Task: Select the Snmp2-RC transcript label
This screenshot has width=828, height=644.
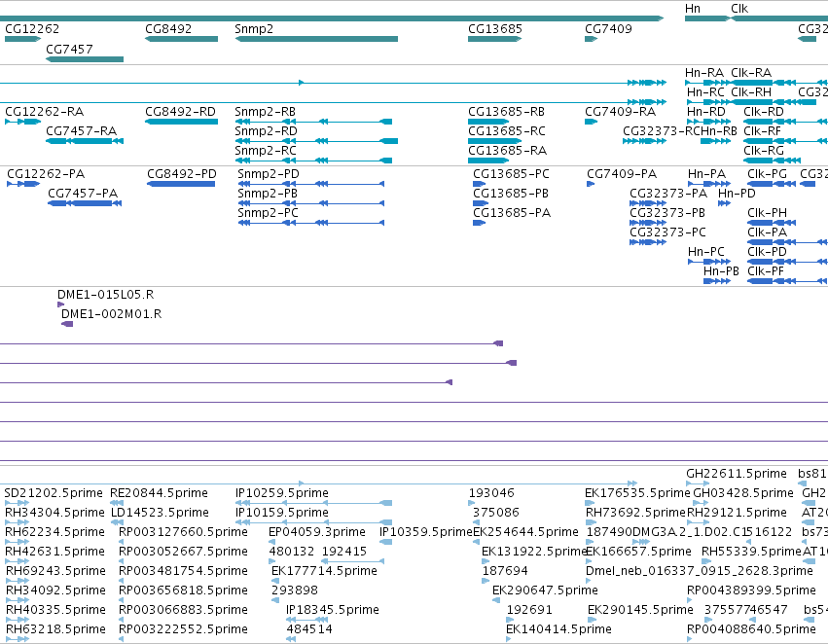Action: (266, 151)
